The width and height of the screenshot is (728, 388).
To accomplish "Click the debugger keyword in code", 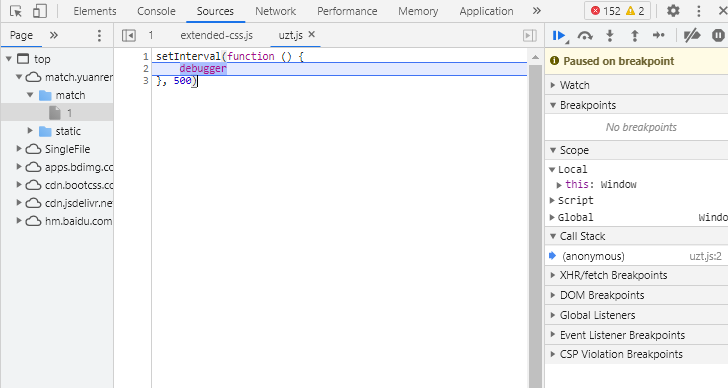I will (x=203, y=69).
